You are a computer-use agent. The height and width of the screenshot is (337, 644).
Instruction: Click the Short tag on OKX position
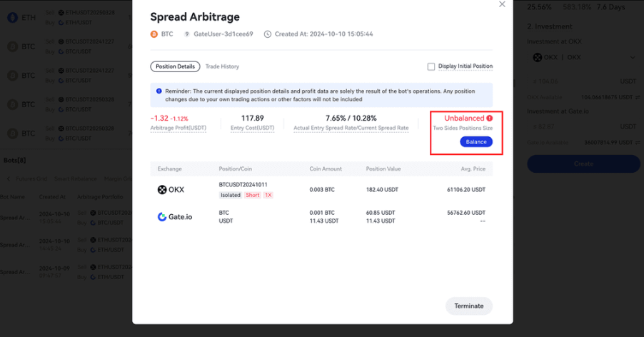(x=253, y=195)
